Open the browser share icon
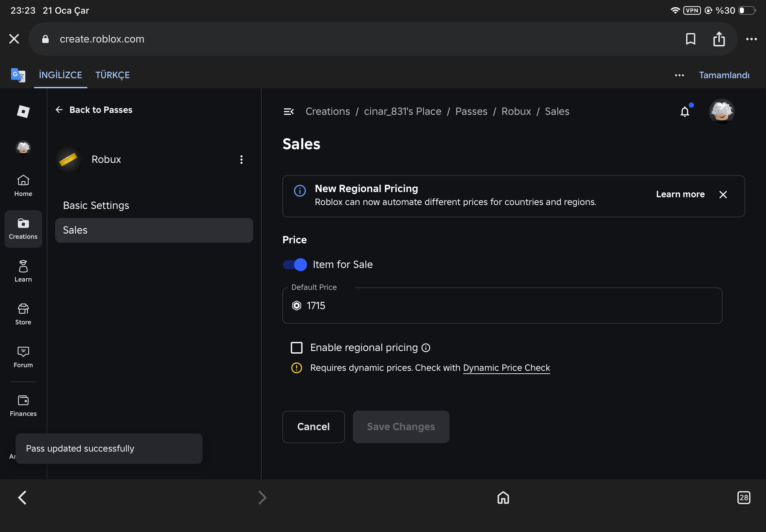 (719, 39)
